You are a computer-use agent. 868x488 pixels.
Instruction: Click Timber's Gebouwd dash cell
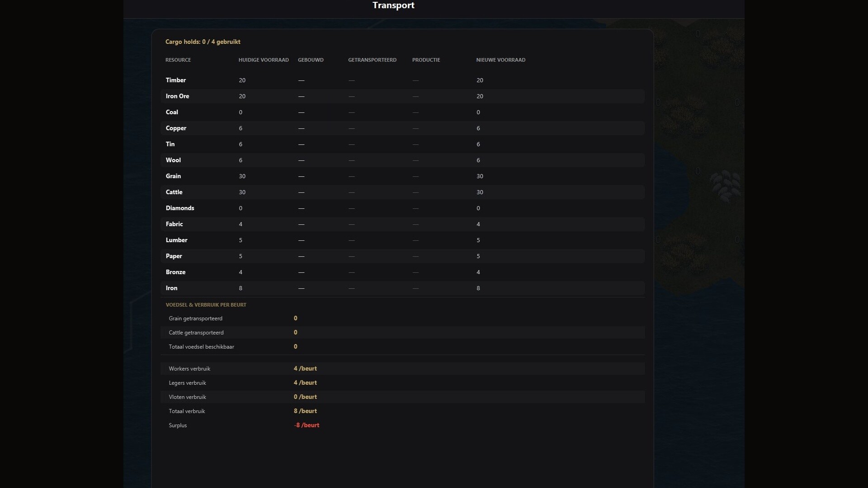tap(302, 80)
